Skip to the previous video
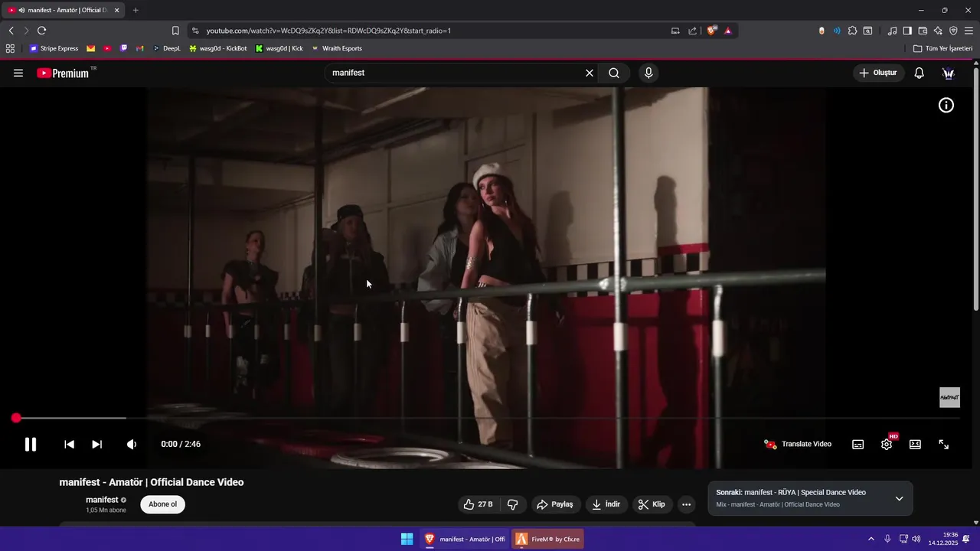Viewport: 980px width, 551px height. [69, 444]
